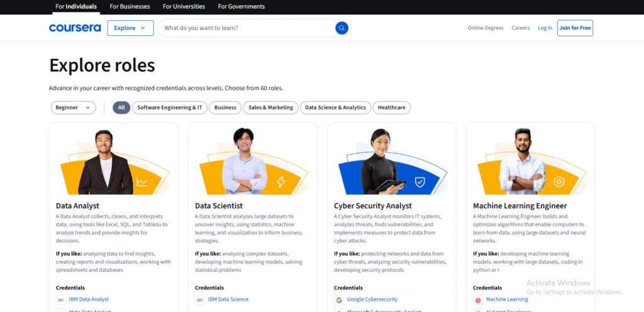
Task: Open the Explore dropdown menu
Action: 130,28
